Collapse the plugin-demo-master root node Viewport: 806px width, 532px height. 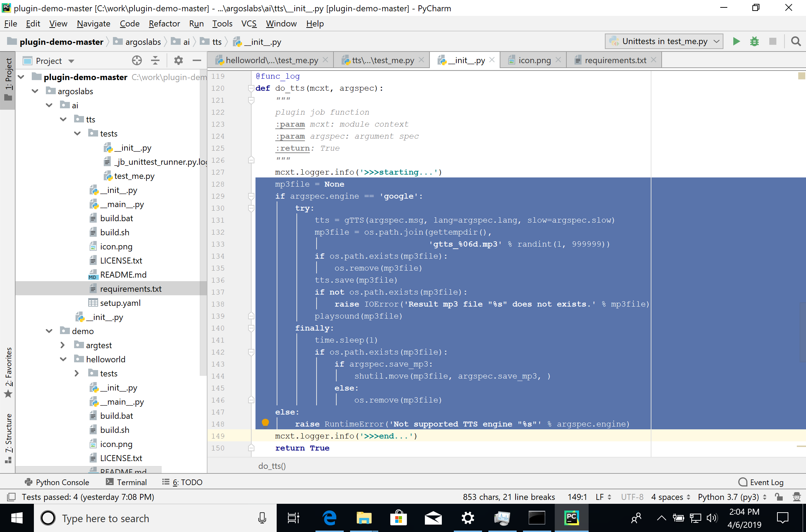[x=21, y=77]
